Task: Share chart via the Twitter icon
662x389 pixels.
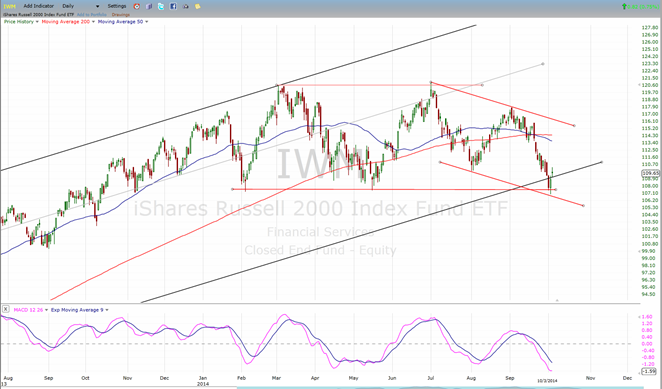Action: [161, 6]
